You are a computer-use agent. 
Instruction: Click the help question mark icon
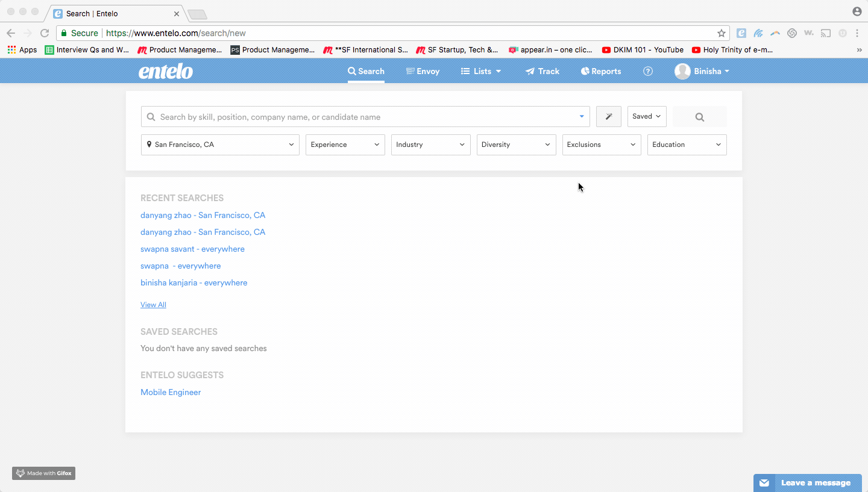pyautogui.click(x=648, y=71)
